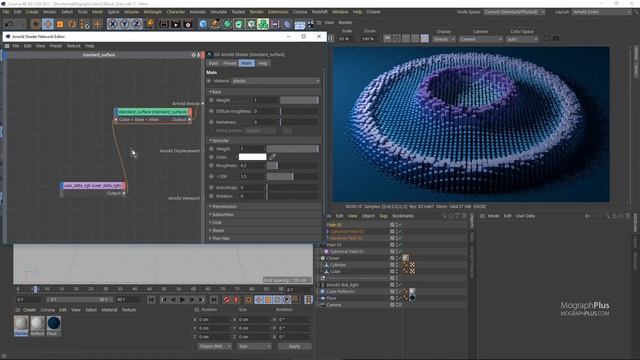Click the material tag on Cloner

tap(406, 258)
